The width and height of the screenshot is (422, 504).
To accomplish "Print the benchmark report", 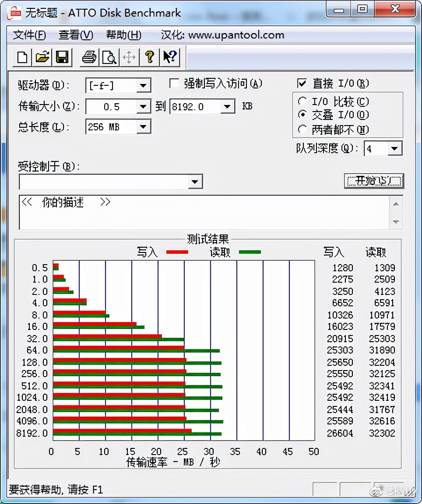I will (x=89, y=57).
